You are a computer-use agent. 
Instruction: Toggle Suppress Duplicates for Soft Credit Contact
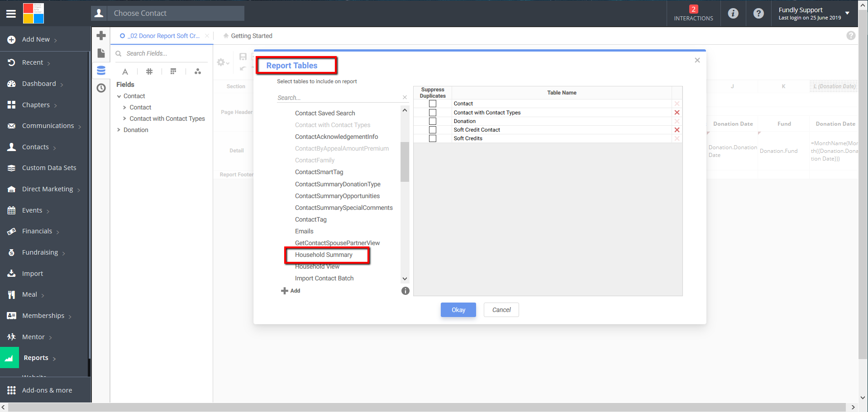point(433,130)
